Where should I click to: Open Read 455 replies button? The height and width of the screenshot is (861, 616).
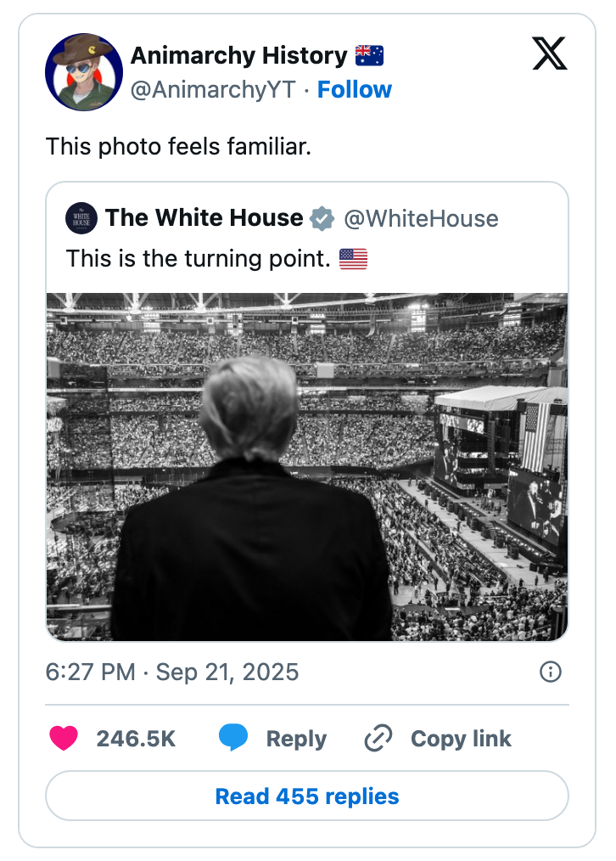click(x=307, y=796)
